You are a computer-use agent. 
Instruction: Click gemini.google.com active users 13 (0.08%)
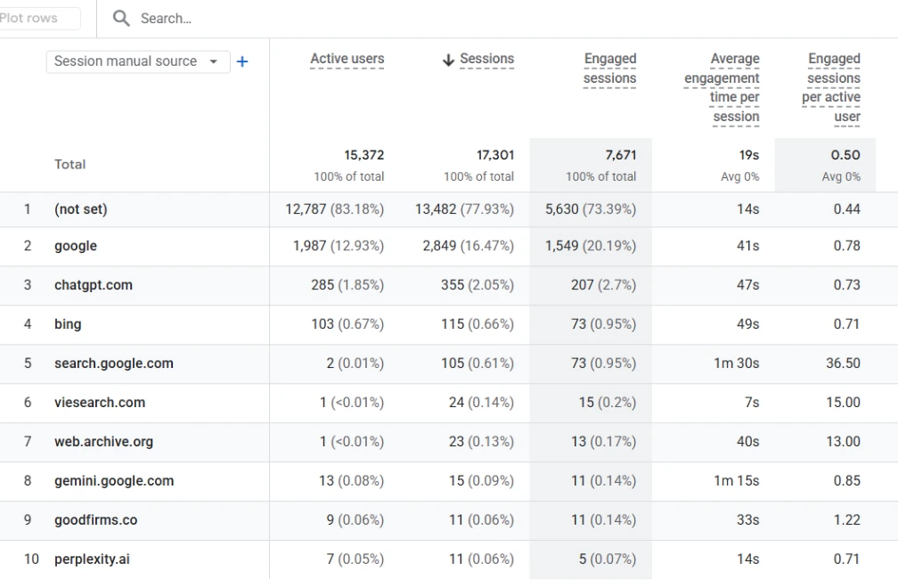pos(352,481)
